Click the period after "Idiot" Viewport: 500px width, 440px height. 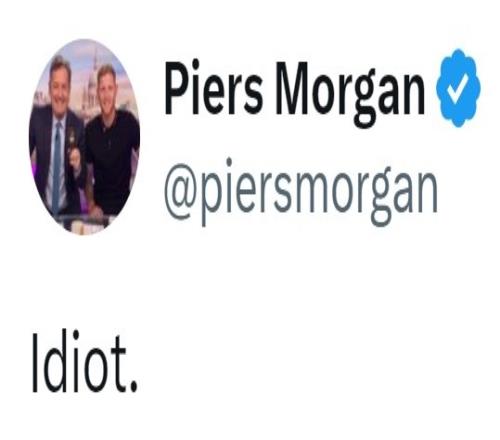point(133,387)
